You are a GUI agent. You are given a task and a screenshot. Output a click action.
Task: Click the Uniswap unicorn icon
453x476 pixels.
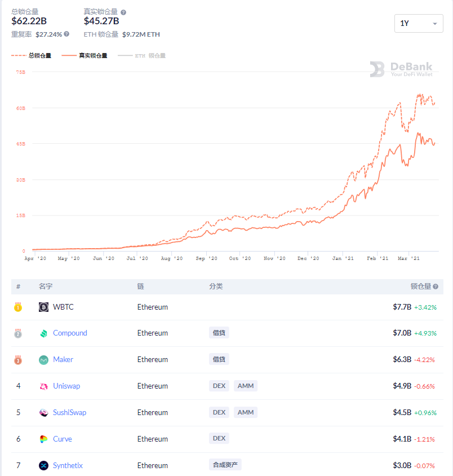[x=43, y=386]
